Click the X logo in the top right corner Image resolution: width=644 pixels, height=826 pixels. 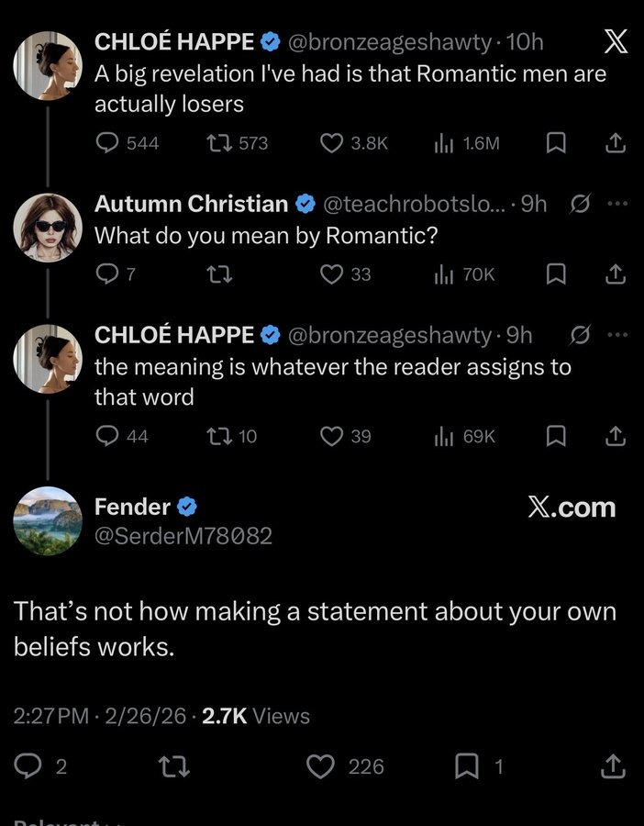616,41
